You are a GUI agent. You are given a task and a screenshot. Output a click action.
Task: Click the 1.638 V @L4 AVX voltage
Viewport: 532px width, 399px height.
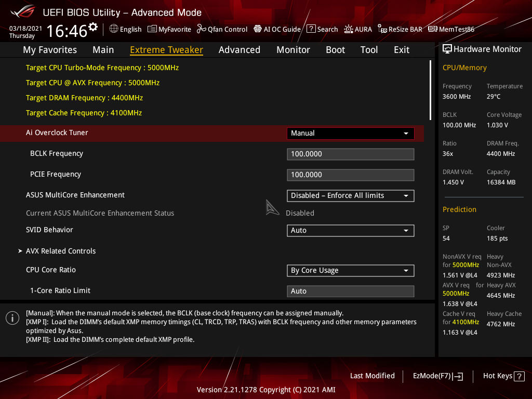(x=459, y=304)
